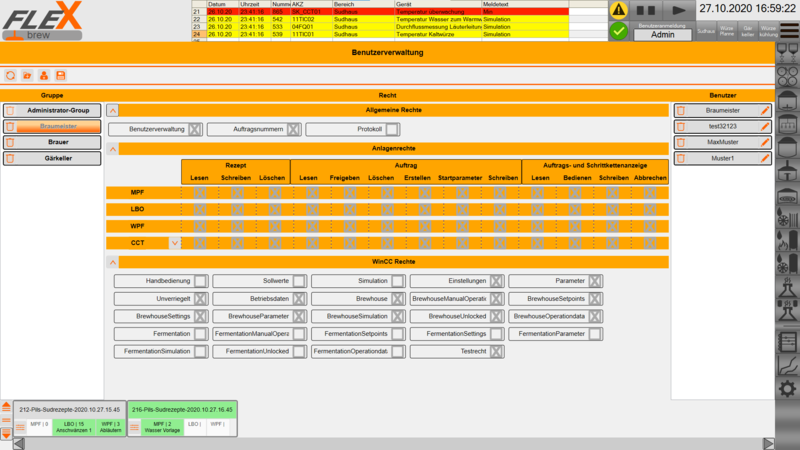Click the Admin login button

(x=662, y=34)
